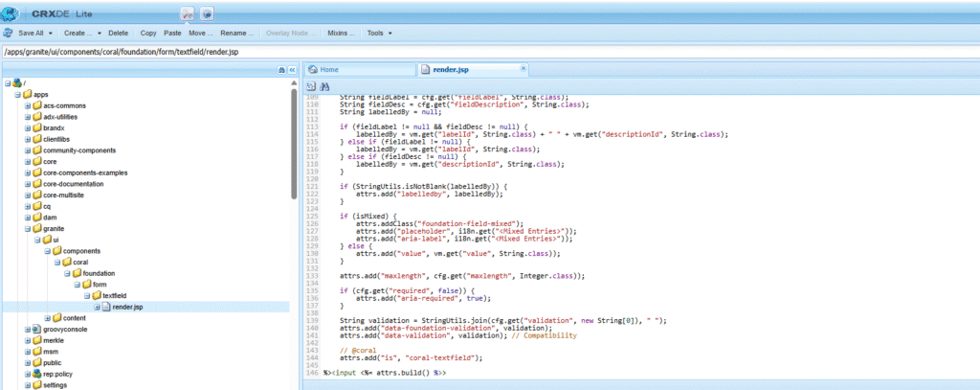
Task: Click the apps folder icon
Action: click(x=28, y=95)
